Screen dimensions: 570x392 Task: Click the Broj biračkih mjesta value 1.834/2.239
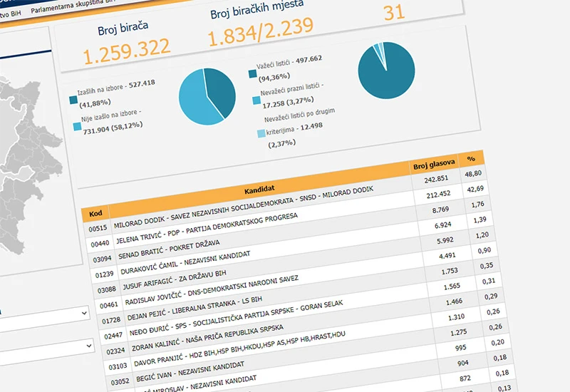(260, 31)
